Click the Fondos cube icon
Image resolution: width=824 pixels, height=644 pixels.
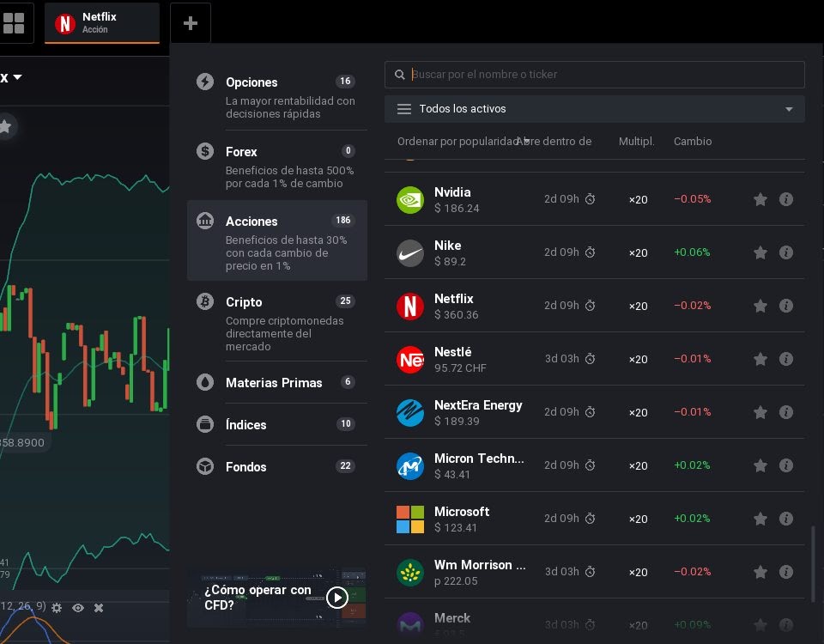pyautogui.click(x=205, y=465)
